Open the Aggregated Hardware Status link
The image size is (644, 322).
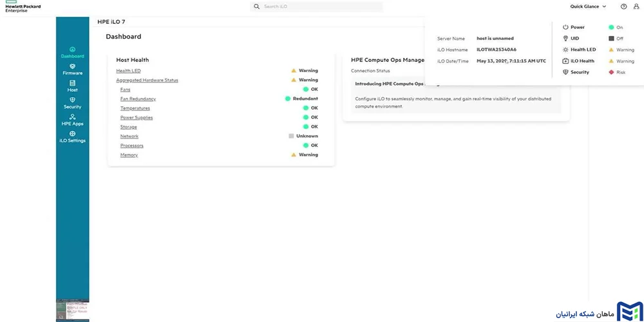147,80
